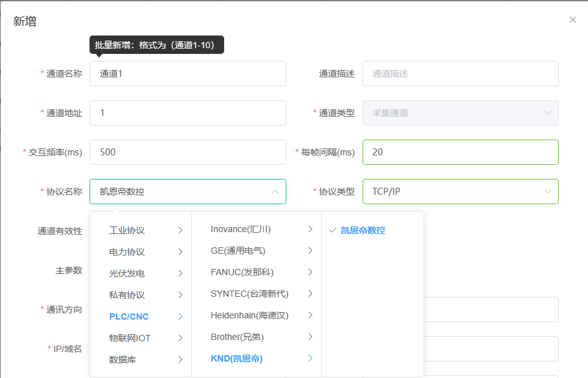Expand arrow next to 电力协议
Screen dimensions: 588x378
pyautogui.click(x=180, y=252)
